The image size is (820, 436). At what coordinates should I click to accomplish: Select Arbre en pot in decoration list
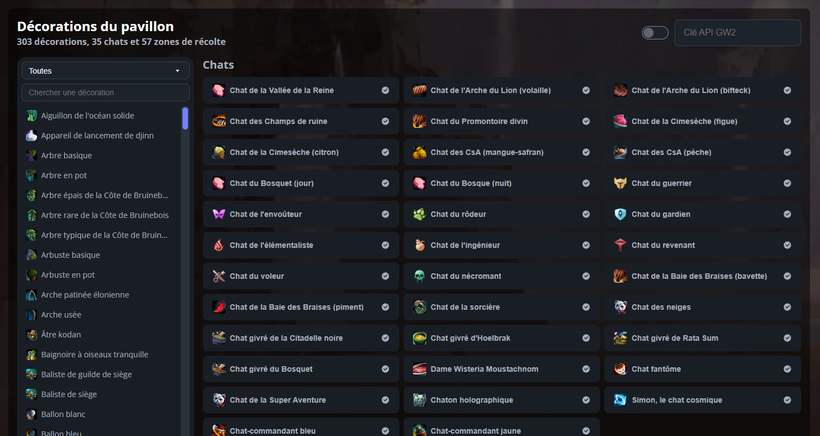click(x=64, y=175)
